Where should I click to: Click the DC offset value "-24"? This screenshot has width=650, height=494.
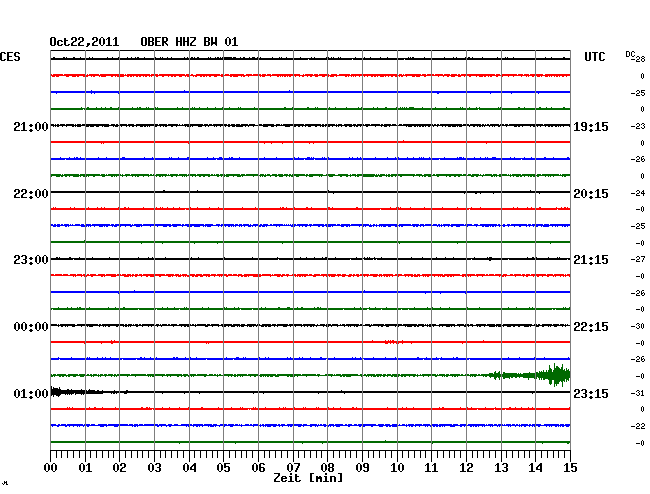tap(638, 194)
